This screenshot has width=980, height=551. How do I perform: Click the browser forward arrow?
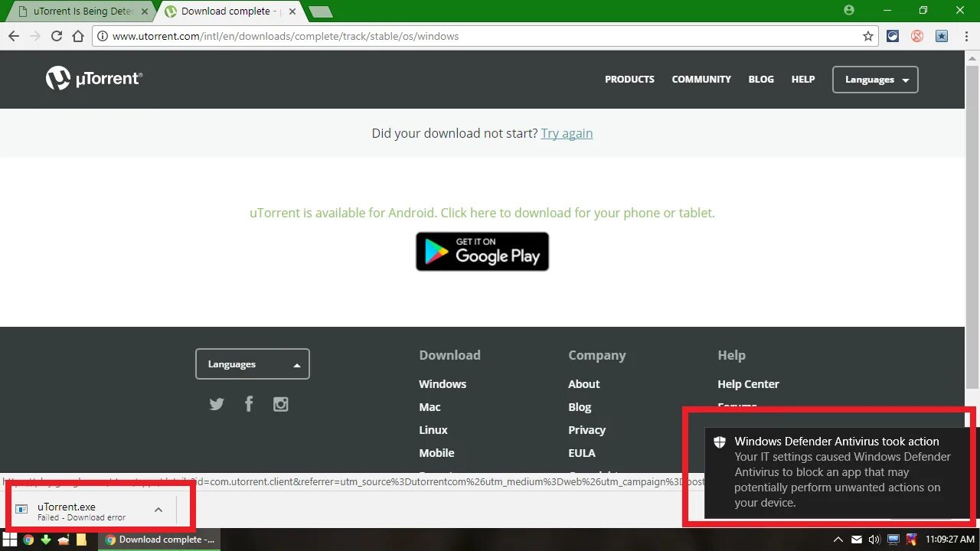pos(35,36)
